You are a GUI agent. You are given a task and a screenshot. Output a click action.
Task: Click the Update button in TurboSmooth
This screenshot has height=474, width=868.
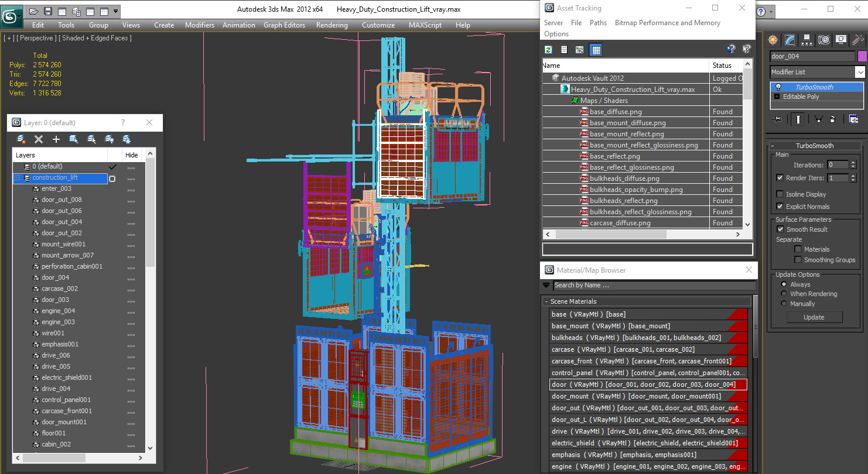point(814,317)
